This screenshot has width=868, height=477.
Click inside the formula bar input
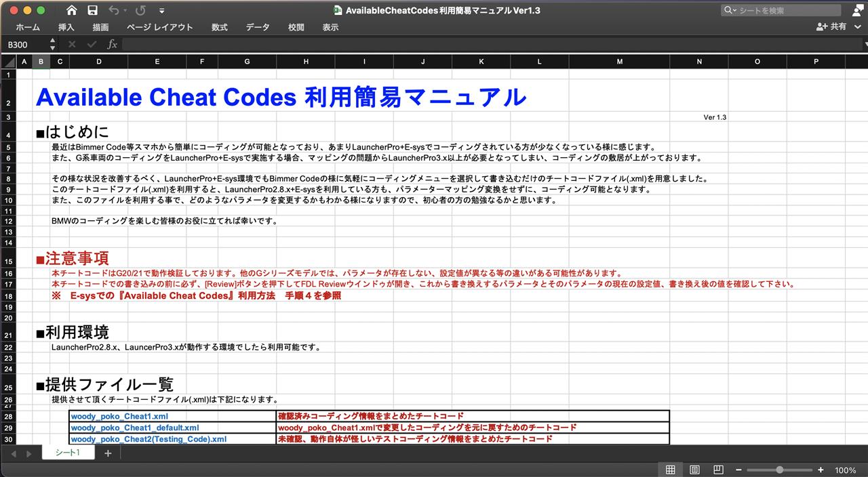(491, 44)
